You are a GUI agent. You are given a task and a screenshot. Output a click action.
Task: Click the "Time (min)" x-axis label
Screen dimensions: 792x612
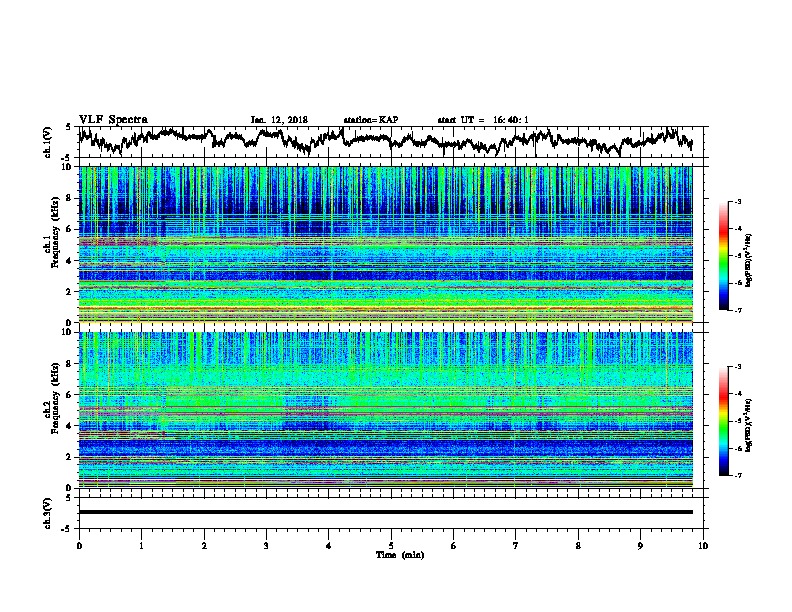click(x=400, y=555)
